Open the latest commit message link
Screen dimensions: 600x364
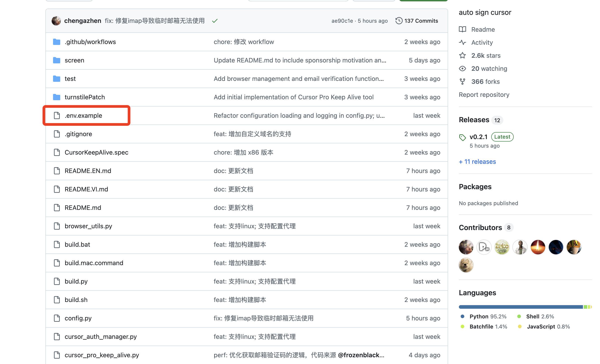pos(155,21)
